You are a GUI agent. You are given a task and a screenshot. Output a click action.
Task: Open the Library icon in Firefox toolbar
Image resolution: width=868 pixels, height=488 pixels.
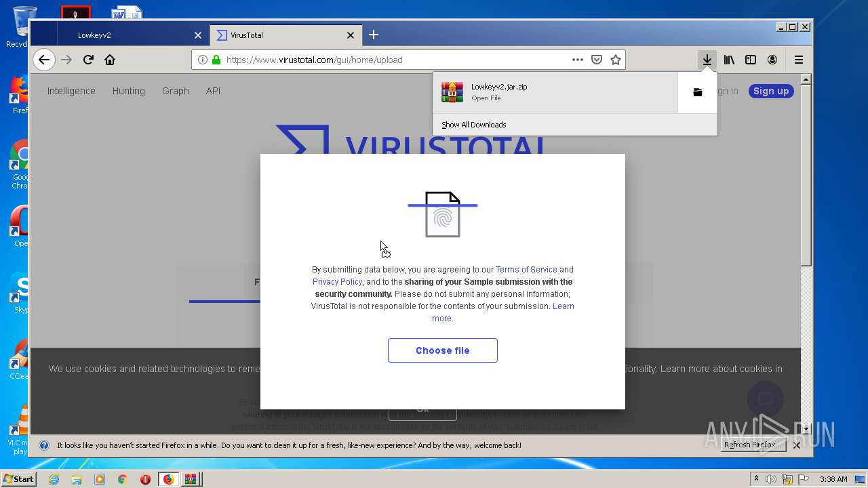click(x=729, y=60)
